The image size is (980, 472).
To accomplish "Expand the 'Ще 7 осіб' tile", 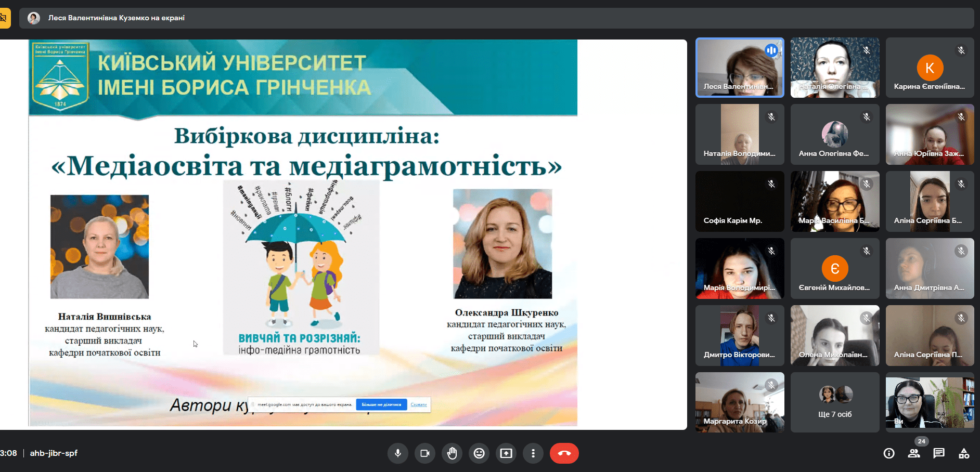I will tap(835, 402).
